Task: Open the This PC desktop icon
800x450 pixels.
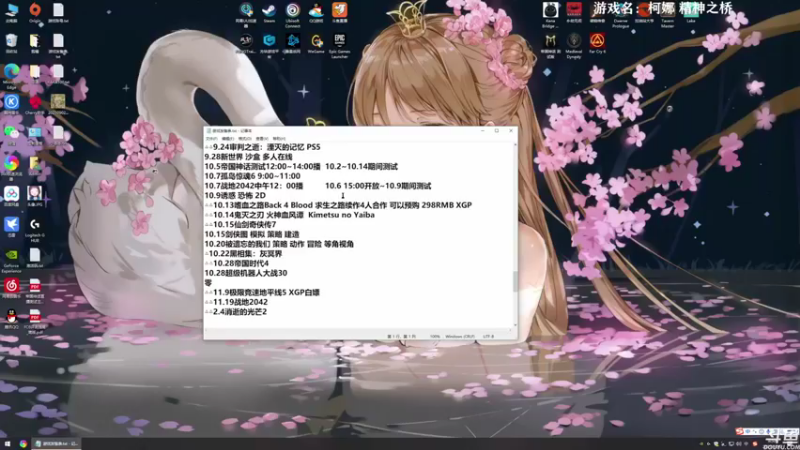Action: [x=11, y=12]
